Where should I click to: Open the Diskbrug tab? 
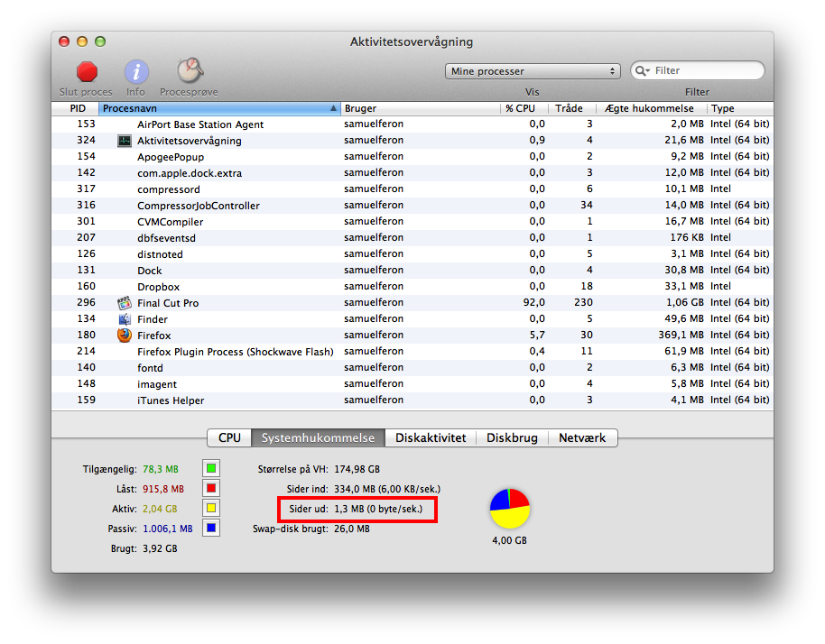512,438
